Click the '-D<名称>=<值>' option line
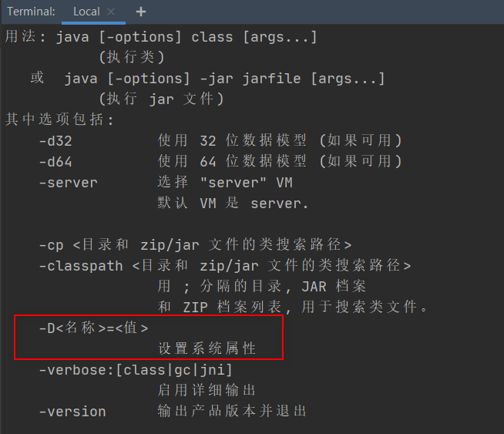Image resolution: width=504 pixels, height=434 pixels. pyautogui.click(x=93, y=328)
